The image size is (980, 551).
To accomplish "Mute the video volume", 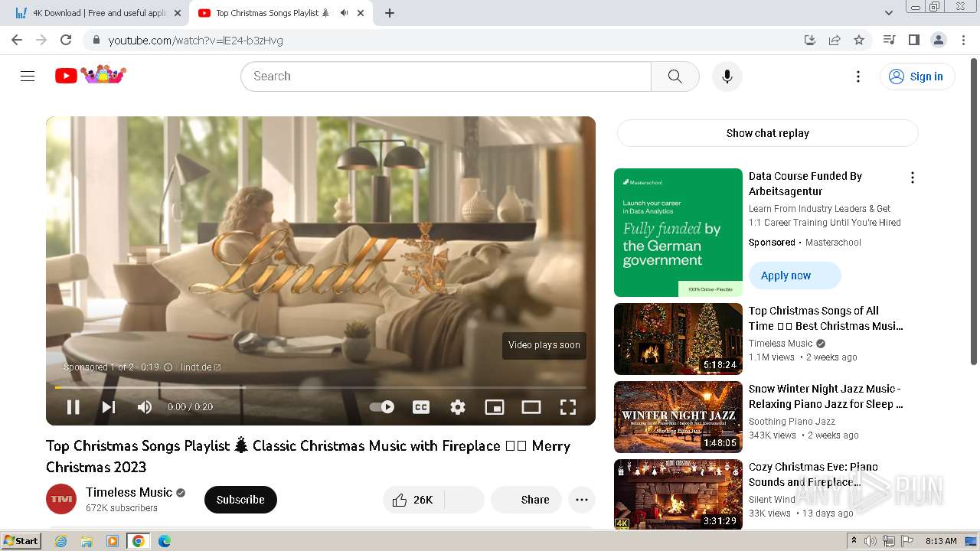I will (144, 407).
